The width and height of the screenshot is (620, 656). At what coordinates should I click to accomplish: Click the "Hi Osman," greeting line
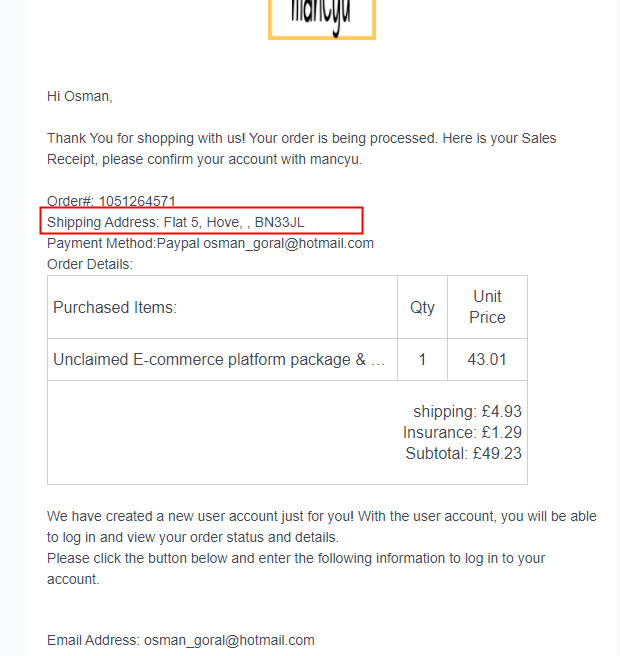point(80,97)
